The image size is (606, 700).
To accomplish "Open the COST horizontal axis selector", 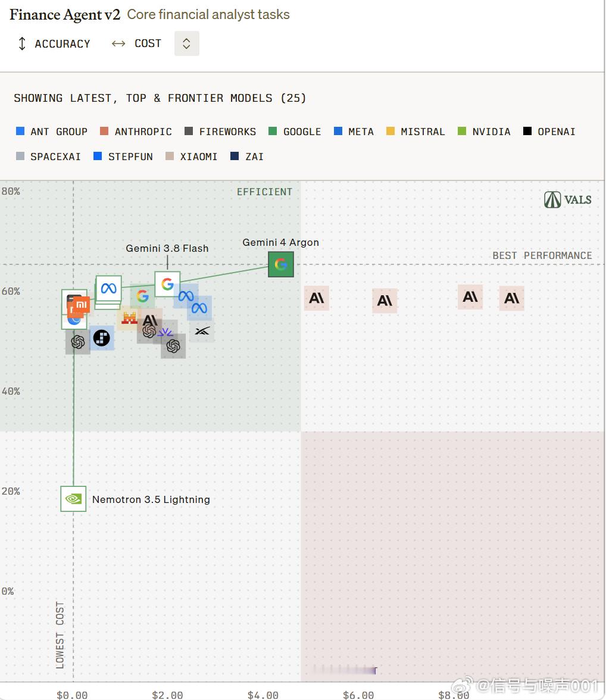I will click(137, 43).
